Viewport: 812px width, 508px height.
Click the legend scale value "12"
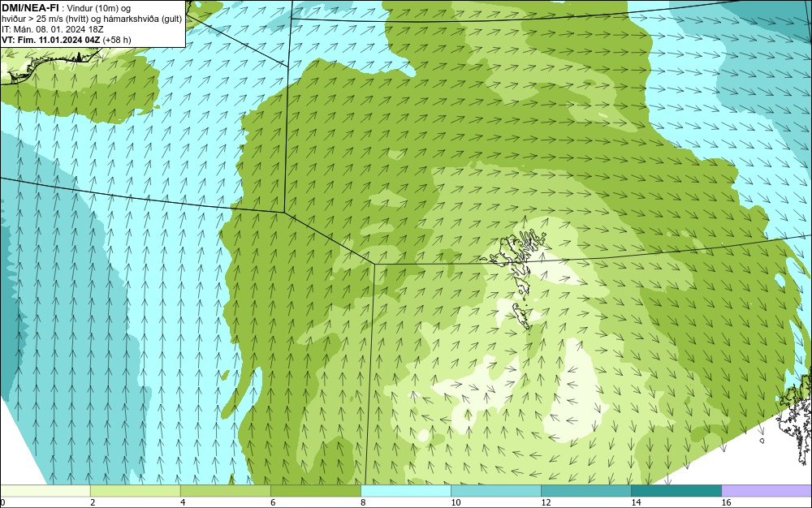[546, 502]
